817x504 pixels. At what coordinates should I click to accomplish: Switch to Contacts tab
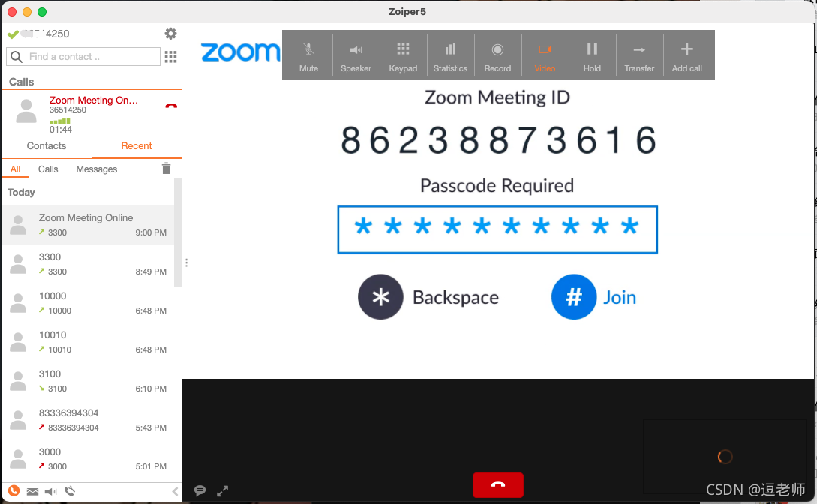(47, 146)
